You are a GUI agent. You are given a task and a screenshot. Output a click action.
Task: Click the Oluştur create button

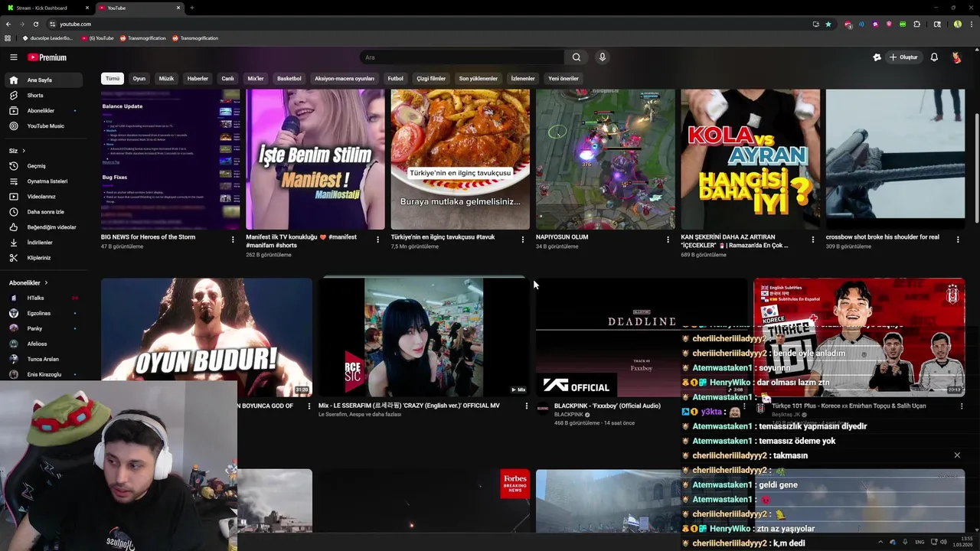click(903, 57)
